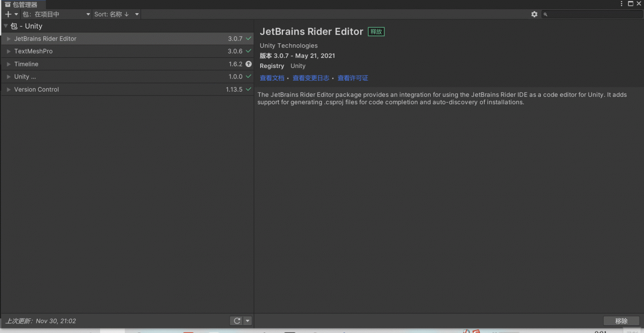The width and height of the screenshot is (644, 333).
Task: Open the 查看文档 documentation link
Action: [x=272, y=78]
